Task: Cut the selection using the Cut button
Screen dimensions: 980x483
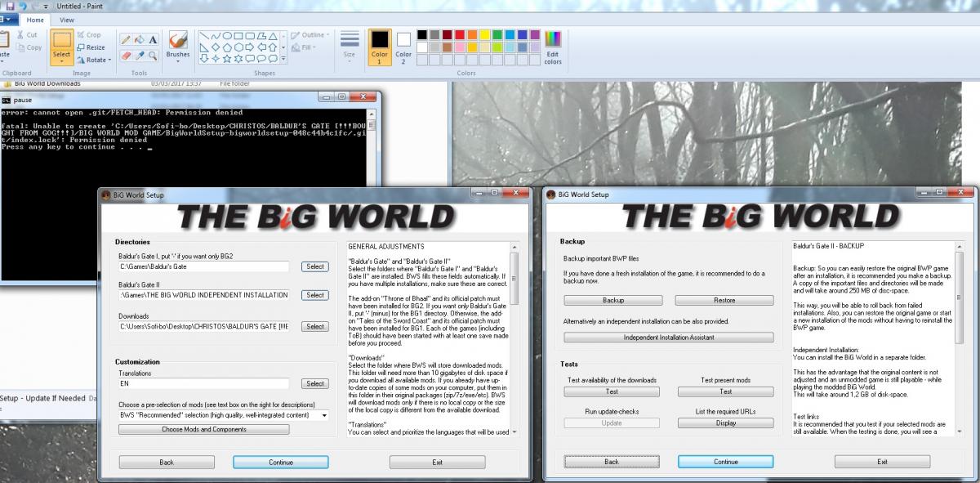Action: [26, 35]
